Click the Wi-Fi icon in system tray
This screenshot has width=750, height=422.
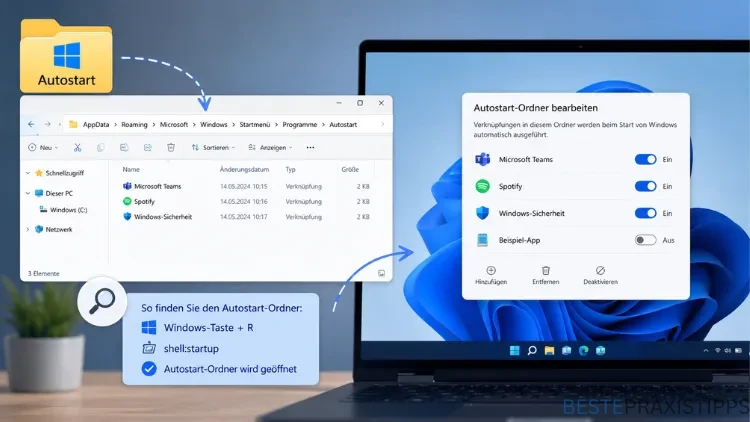click(717, 351)
